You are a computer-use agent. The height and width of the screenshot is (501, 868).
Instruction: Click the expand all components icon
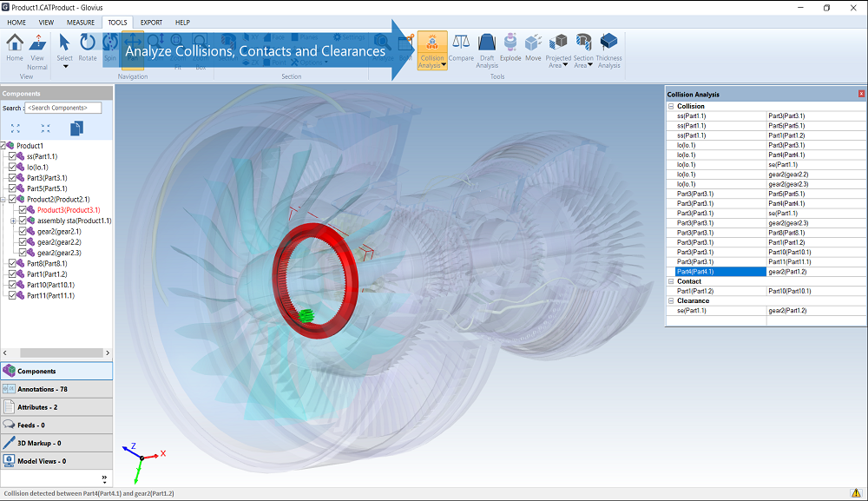(16, 129)
